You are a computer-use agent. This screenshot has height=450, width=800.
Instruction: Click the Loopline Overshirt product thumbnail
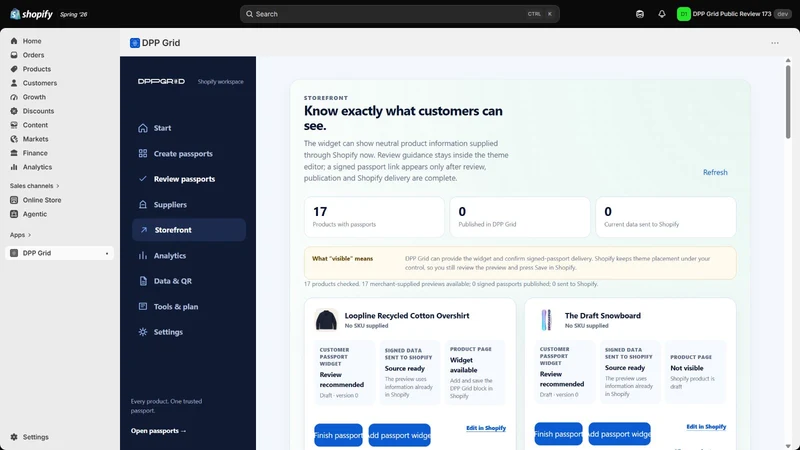click(x=326, y=320)
